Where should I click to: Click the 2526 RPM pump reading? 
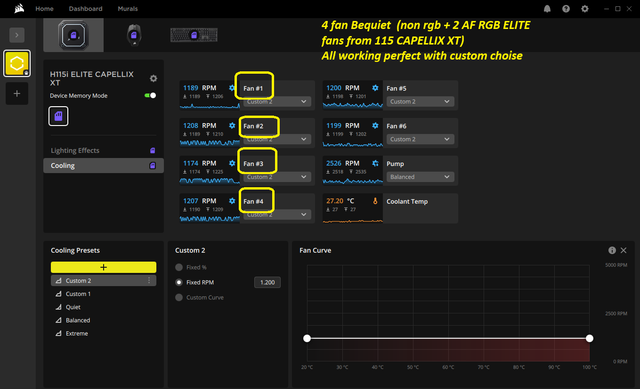click(343, 163)
